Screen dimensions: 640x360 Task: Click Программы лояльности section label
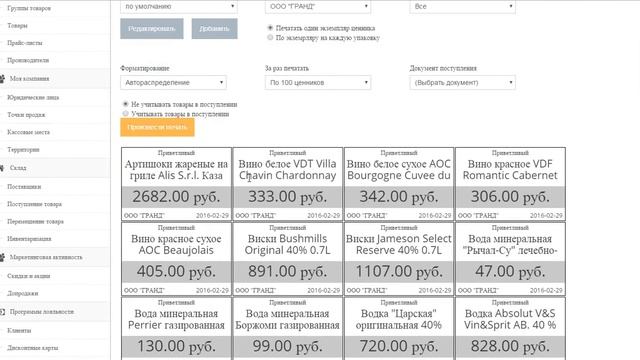pos(42,312)
